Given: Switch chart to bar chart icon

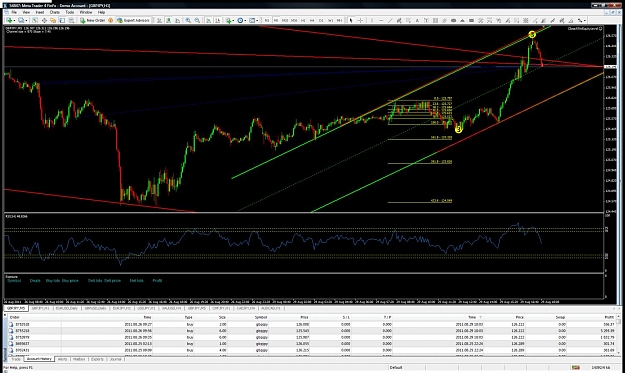Looking at the screenshot, I should pos(159,20).
